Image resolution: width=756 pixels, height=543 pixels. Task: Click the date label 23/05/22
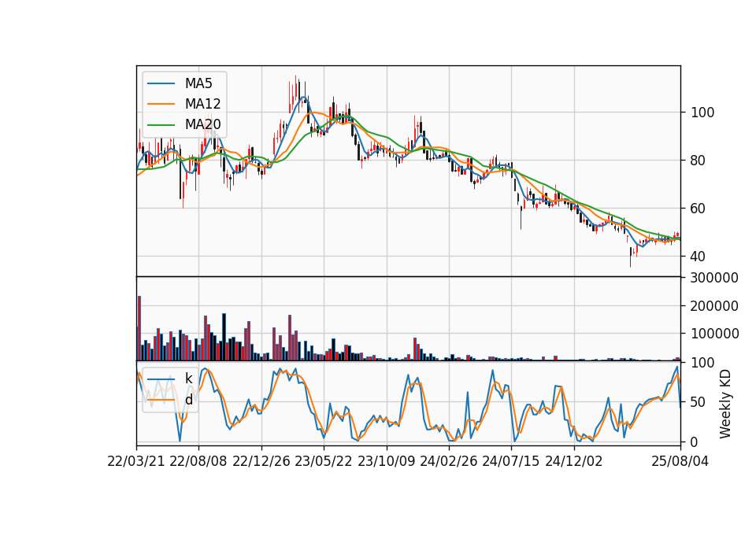point(324,461)
